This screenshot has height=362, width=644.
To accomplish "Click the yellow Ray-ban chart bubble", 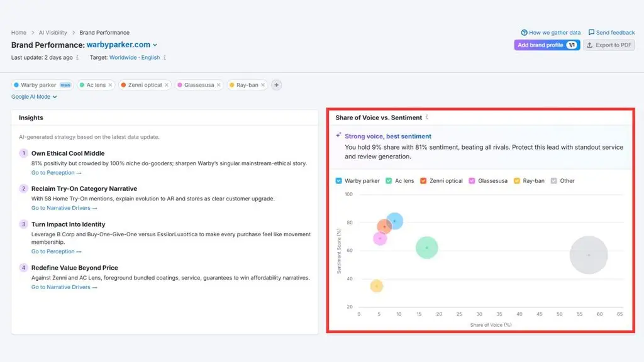I will coord(377,286).
